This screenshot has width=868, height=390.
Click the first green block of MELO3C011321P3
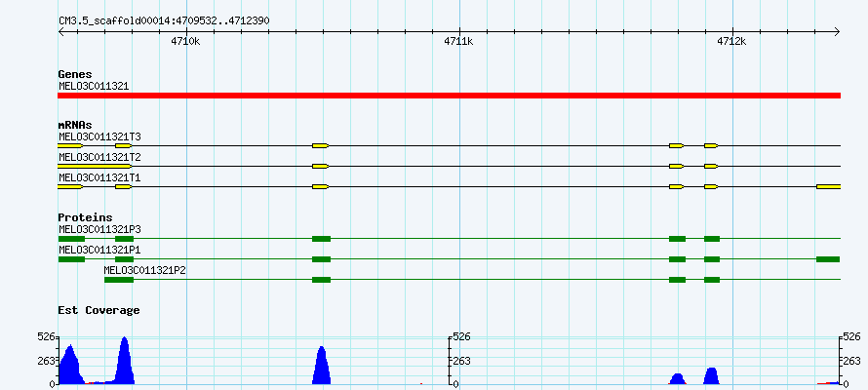coord(71,239)
